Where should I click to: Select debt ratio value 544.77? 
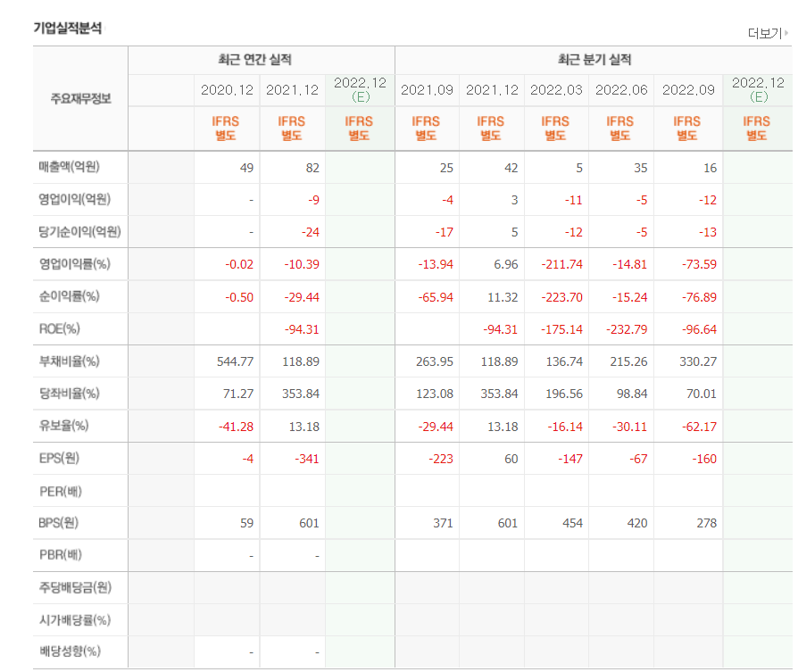pos(235,361)
